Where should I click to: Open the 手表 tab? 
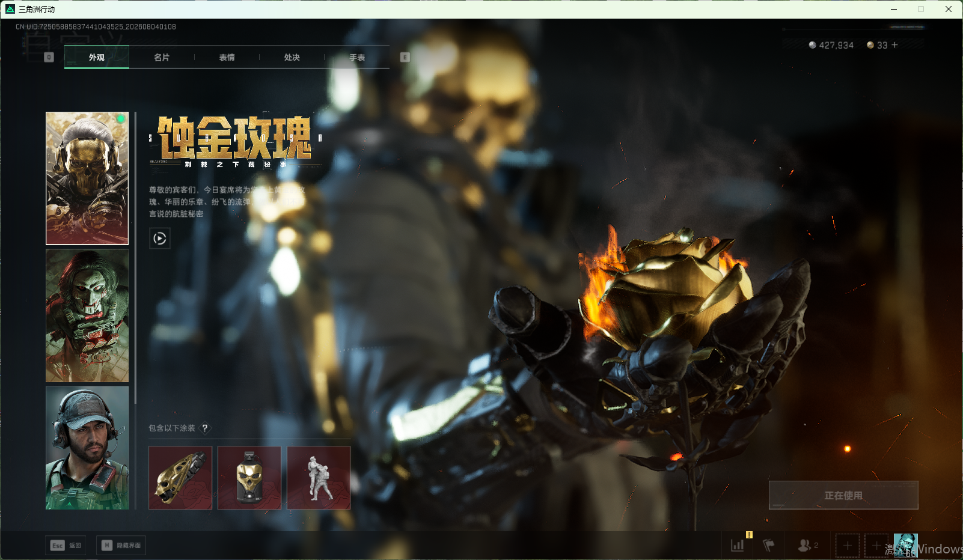[x=357, y=57]
